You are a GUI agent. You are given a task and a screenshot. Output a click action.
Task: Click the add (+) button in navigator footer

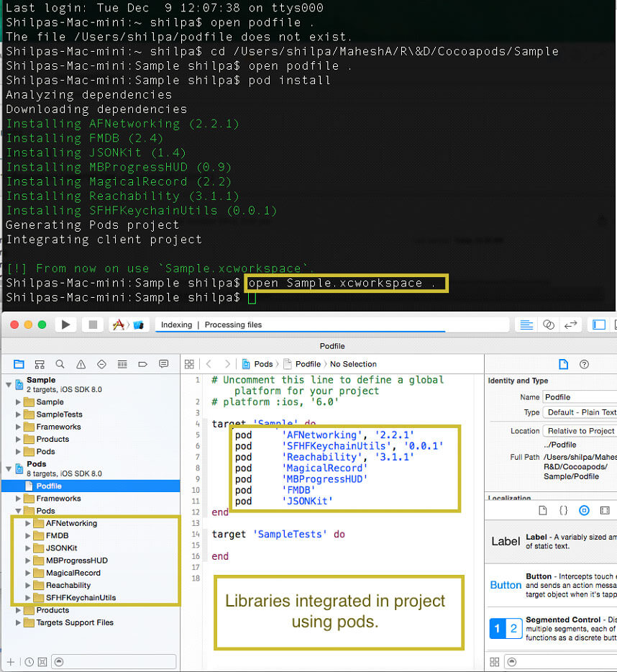coord(11,662)
